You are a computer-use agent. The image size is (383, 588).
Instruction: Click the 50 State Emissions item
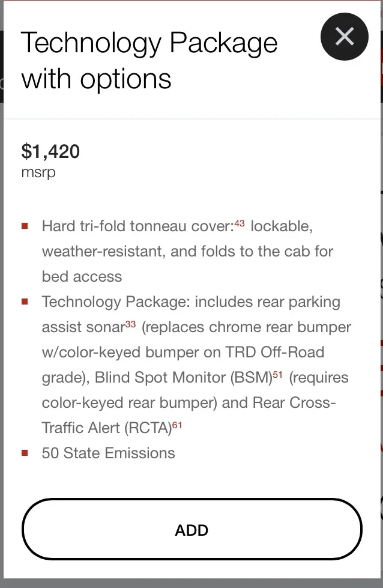(x=108, y=453)
